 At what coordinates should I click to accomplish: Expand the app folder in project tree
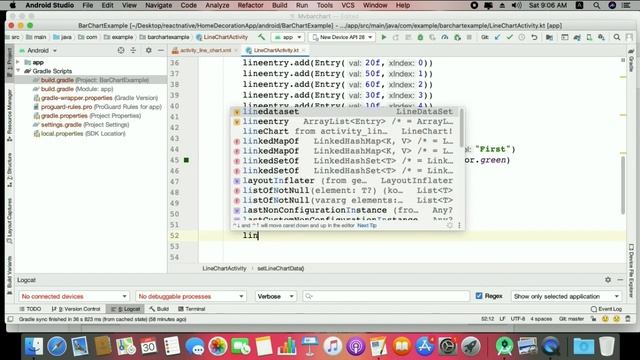(18, 62)
